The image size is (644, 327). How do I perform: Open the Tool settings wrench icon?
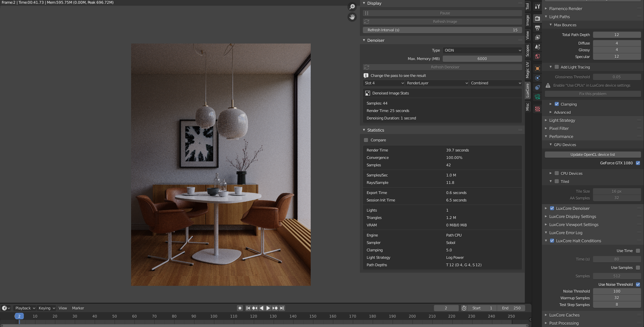pyautogui.click(x=538, y=6)
